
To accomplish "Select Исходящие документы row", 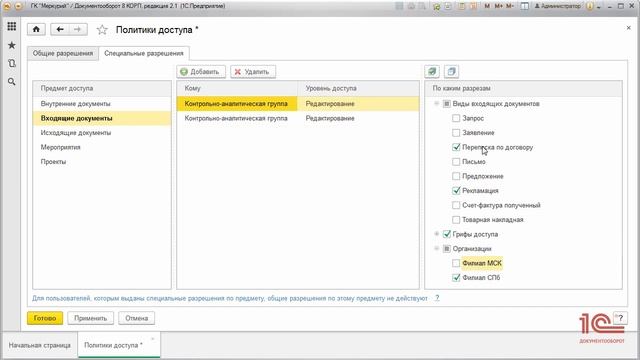I will (102, 133).
